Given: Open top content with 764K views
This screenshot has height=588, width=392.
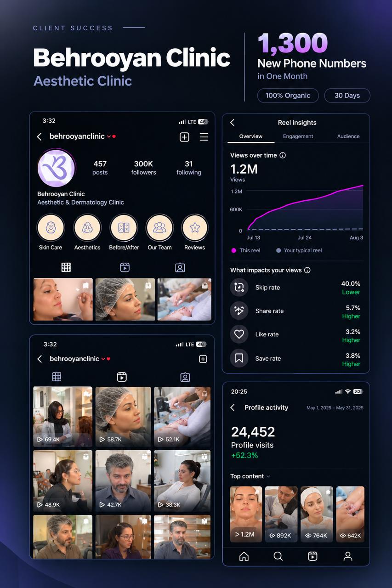Looking at the screenshot, I should coord(317,514).
